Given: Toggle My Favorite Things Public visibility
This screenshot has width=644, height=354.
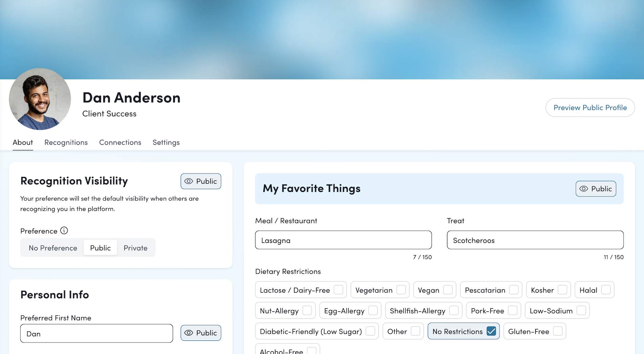Looking at the screenshot, I should (596, 189).
